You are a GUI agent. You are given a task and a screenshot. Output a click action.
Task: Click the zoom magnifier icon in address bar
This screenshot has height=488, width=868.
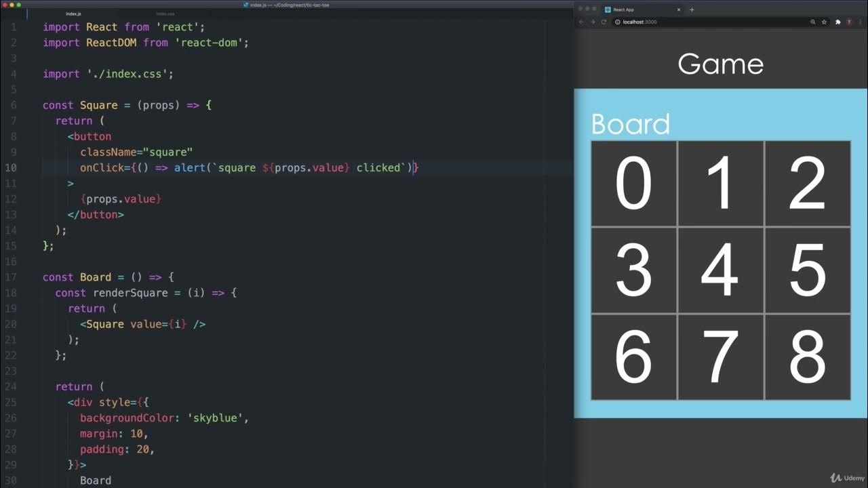pos(812,22)
